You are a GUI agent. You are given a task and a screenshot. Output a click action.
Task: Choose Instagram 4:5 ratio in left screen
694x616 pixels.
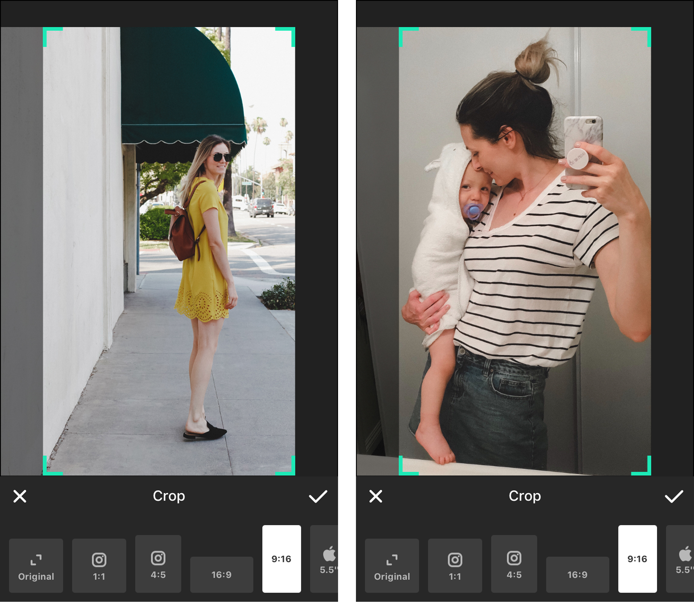click(158, 564)
